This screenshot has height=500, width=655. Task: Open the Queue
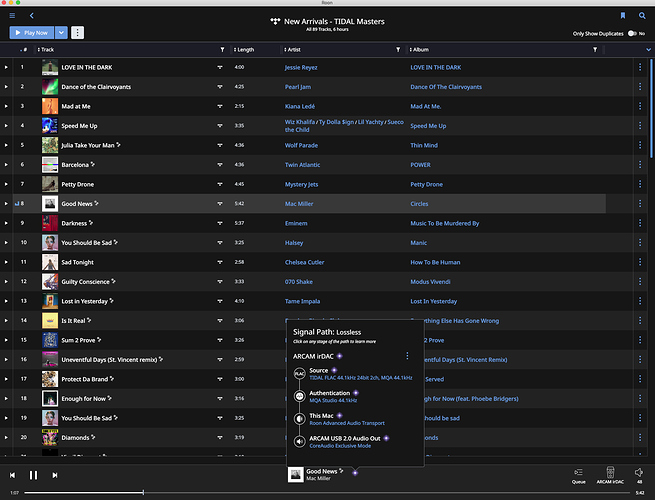coord(579,475)
